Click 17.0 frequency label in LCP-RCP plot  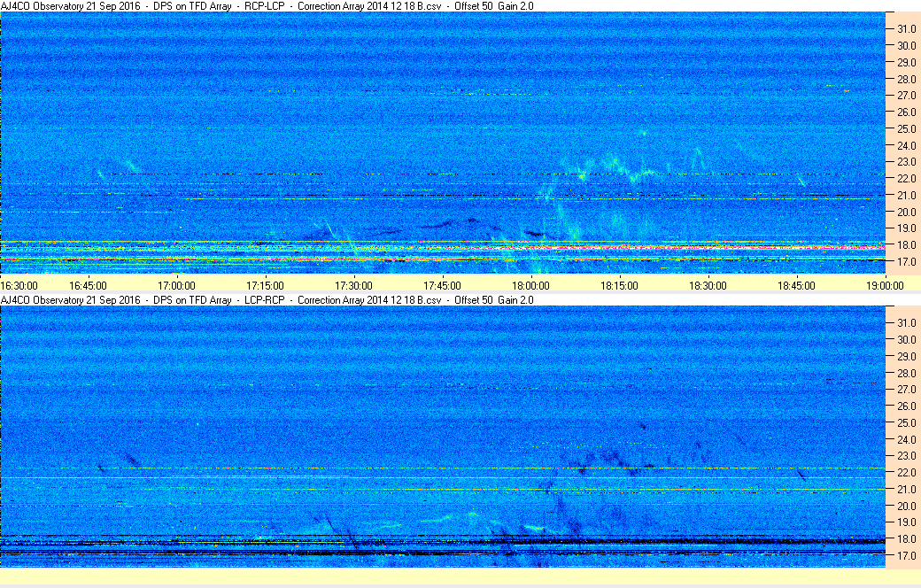click(906, 555)
